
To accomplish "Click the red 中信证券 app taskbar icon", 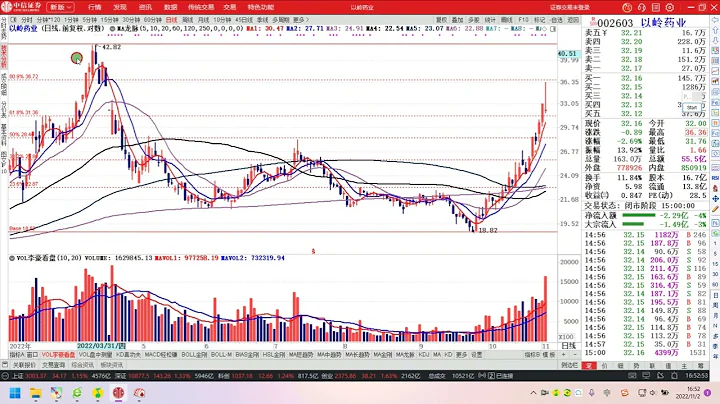I will click(118, 393).
